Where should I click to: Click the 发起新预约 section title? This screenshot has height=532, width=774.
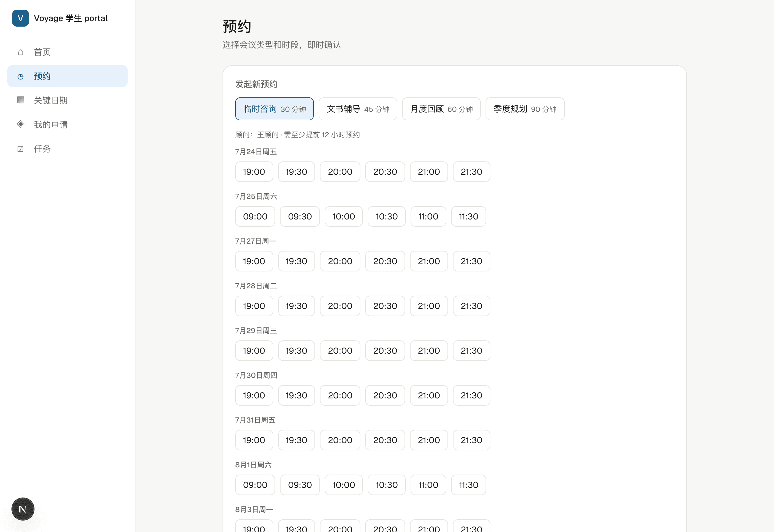pos(256,84)
